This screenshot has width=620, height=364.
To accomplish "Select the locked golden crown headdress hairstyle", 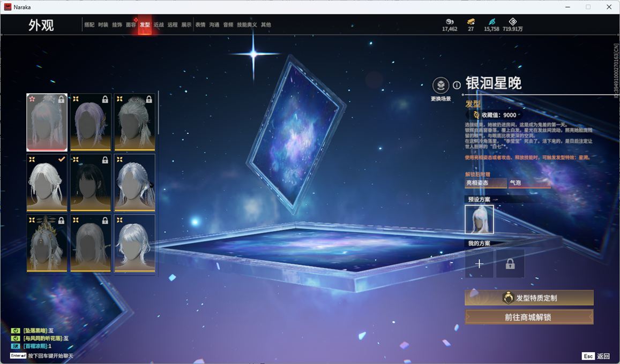I will point(47,243).
